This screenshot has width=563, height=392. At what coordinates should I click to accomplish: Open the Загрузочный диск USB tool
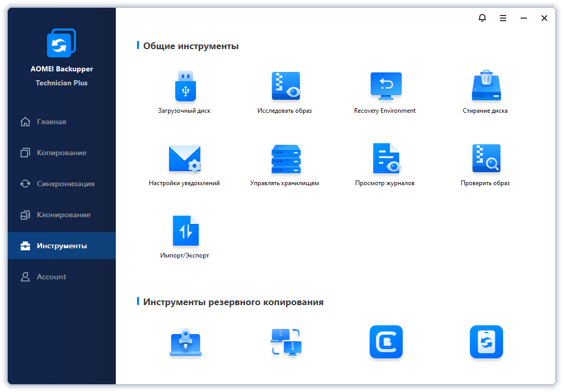(185, 86)
